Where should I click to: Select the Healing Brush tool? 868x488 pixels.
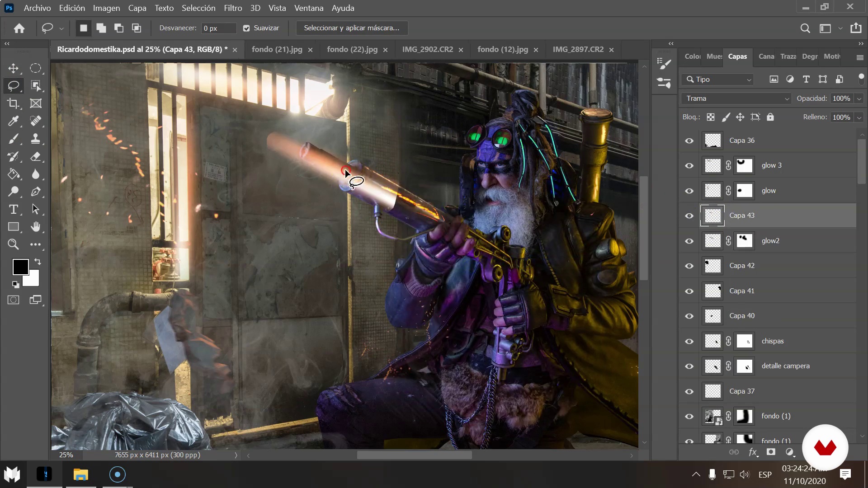pyautogui.click(x=36, y=121)
